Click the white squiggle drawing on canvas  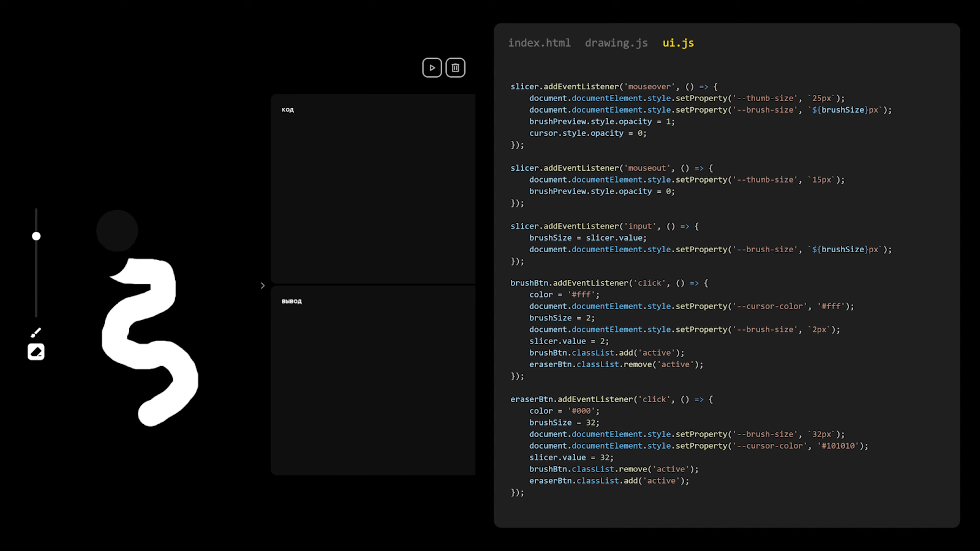[150, 342]
